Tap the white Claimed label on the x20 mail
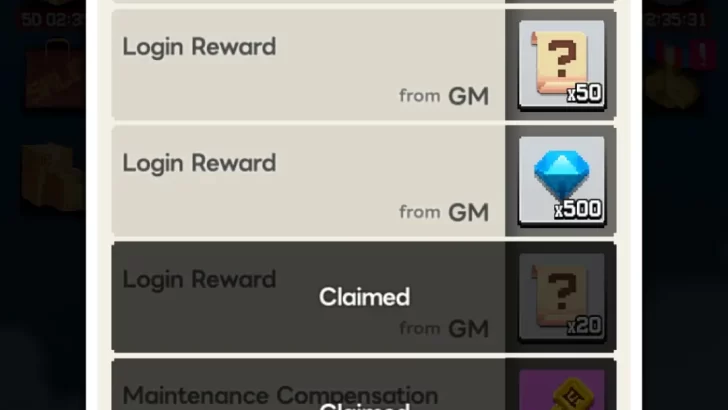Image resolution: width=728 pixels, height=410 pixels. tap(364, 297)
